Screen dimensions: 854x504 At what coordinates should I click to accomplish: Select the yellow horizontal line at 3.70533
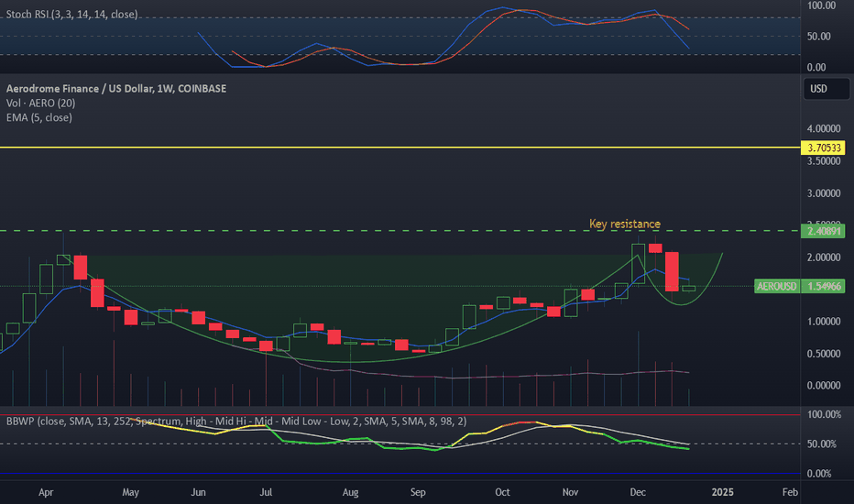click(400, 148)
